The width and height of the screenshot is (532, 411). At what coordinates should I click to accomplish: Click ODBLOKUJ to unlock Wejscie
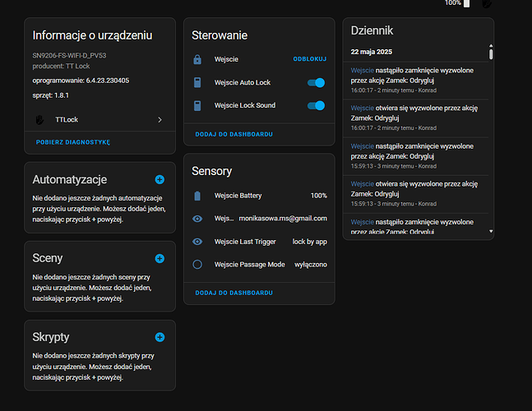310,59
